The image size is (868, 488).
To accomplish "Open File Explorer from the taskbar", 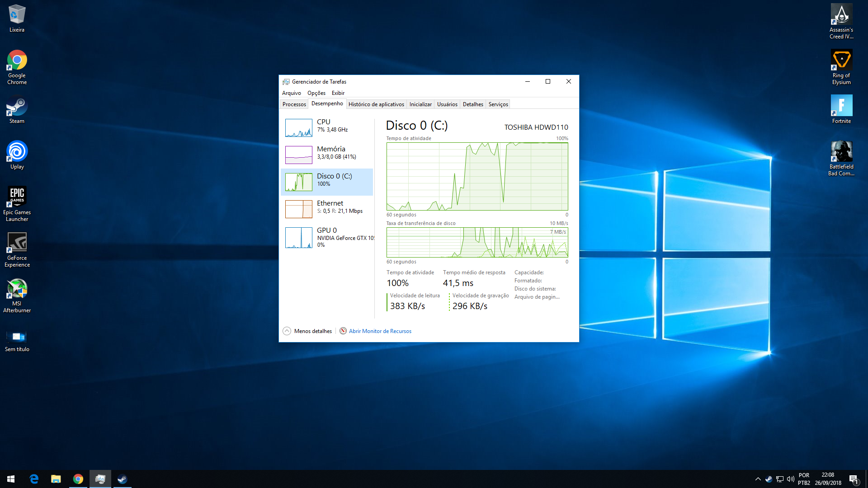I will pos(56,479).
